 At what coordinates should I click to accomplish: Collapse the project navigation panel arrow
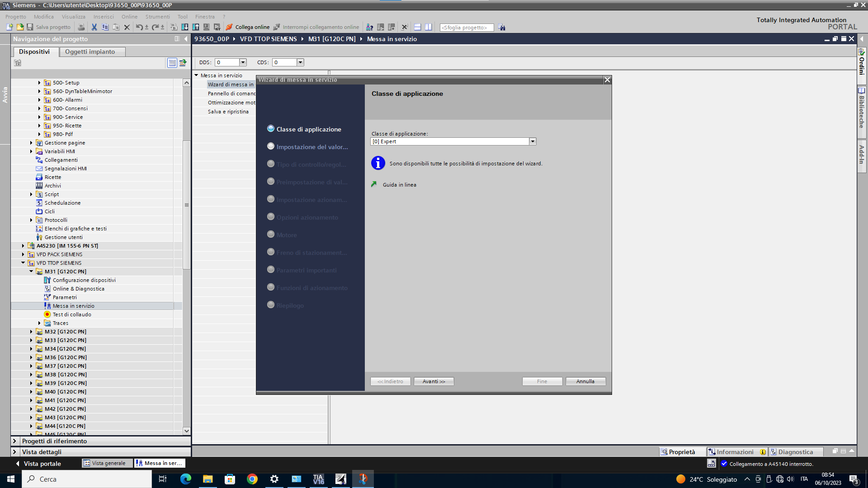coord(186,39)
